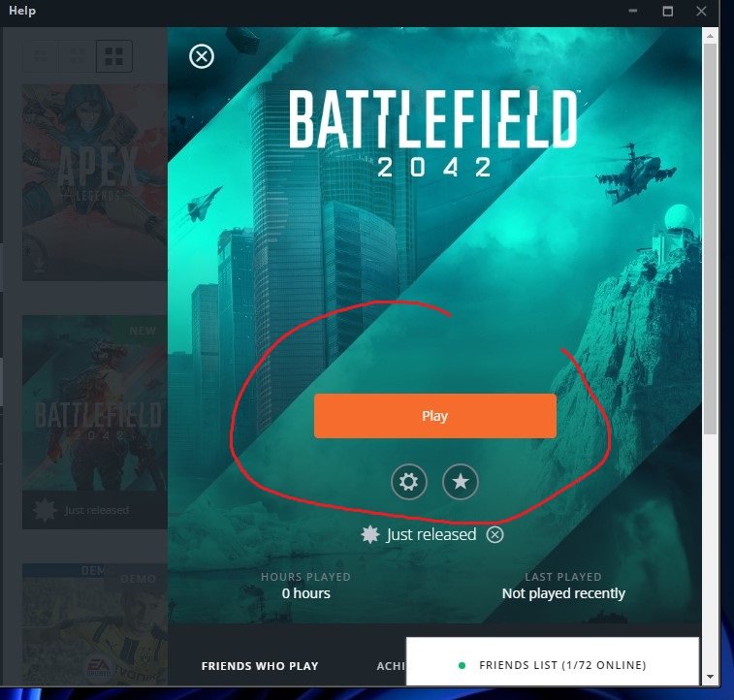Open game settings gear icon
The width and height of the screenshot is (734, 700).
coord(408,482)
